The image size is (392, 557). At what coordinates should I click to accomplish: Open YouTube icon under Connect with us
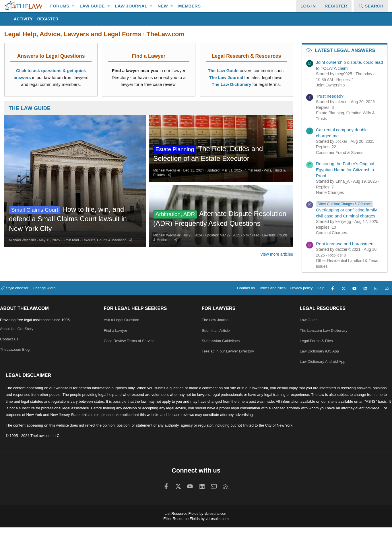point(190,486)
